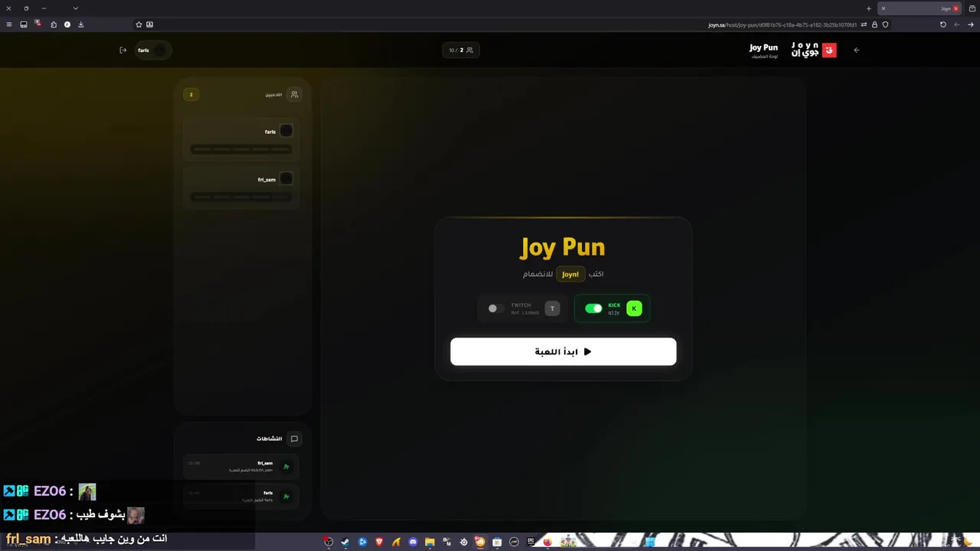Click the Windows Start button
The width and height of the screenshot is (980, 551).
click(x=650, y=542)
